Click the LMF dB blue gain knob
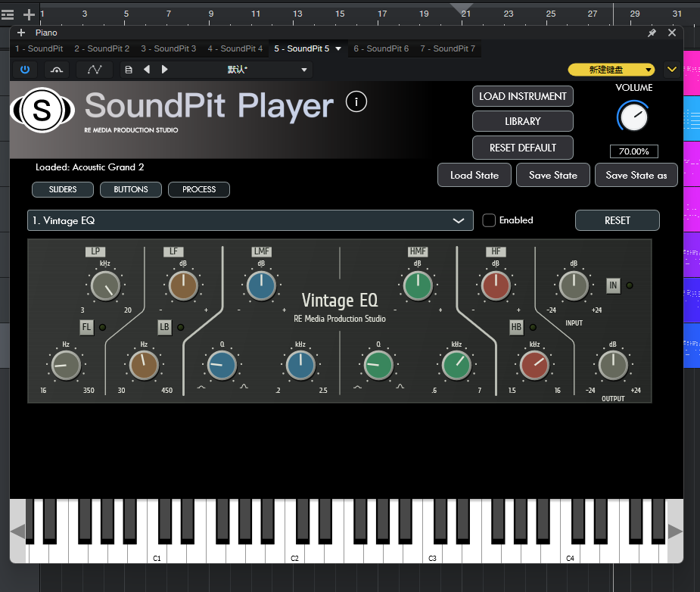 [x=261, y=286]
